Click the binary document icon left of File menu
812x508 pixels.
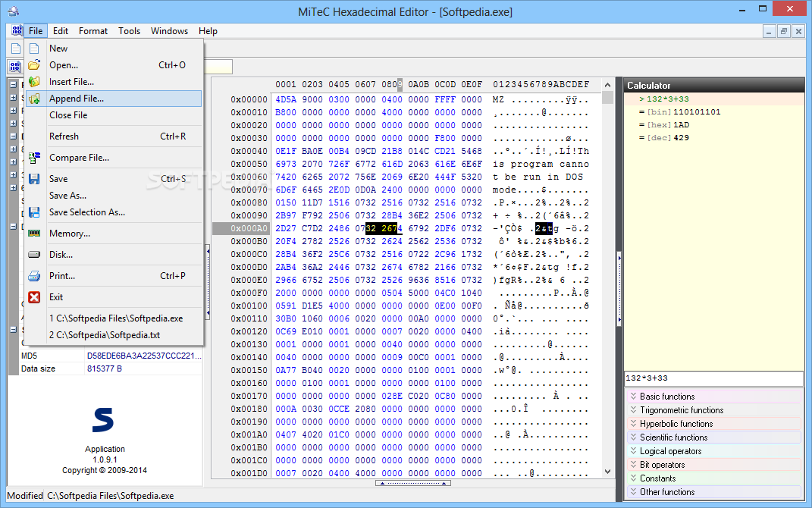tap(17, 30)
